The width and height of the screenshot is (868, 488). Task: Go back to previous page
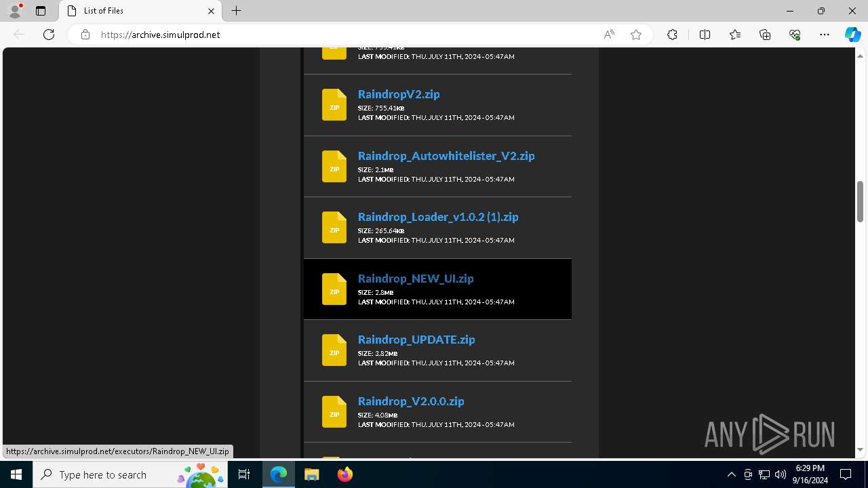point(19,35)
